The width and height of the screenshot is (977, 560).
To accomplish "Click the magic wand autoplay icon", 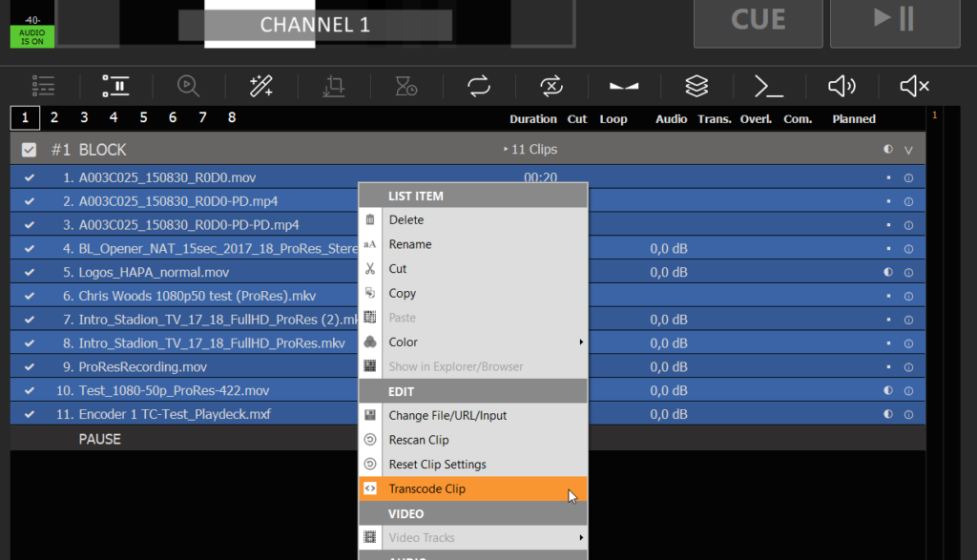I will click(x=260, y=86).
